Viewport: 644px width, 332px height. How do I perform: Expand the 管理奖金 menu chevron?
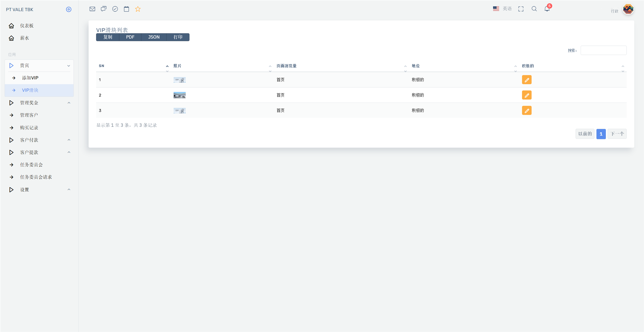(x=69, y=103)
